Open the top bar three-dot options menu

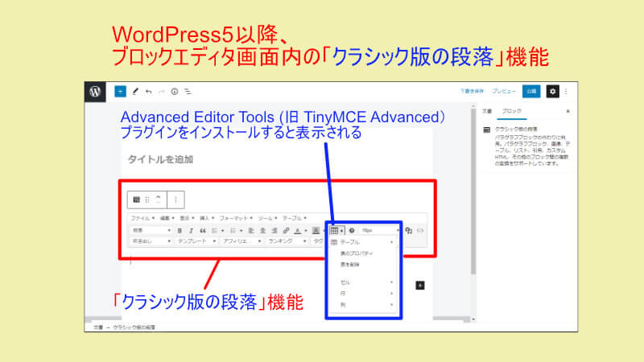(x=566, y=92)
